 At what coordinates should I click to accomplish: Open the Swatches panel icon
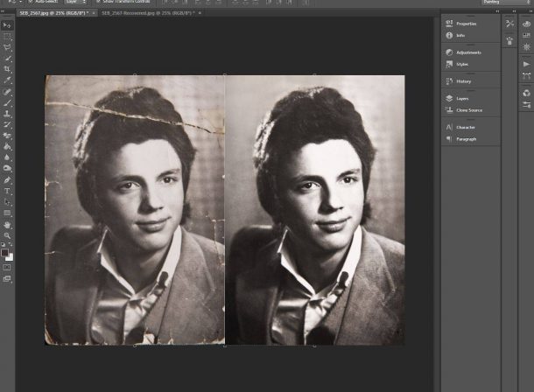tap(526, 35)
